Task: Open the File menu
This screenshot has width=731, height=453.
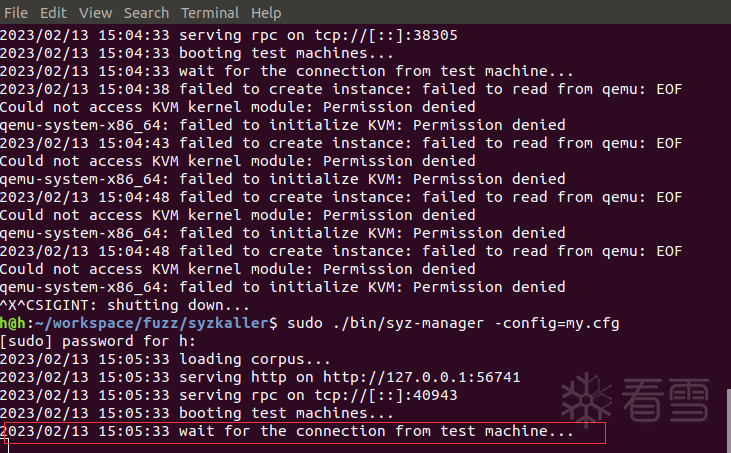Action: click(16, 13)
